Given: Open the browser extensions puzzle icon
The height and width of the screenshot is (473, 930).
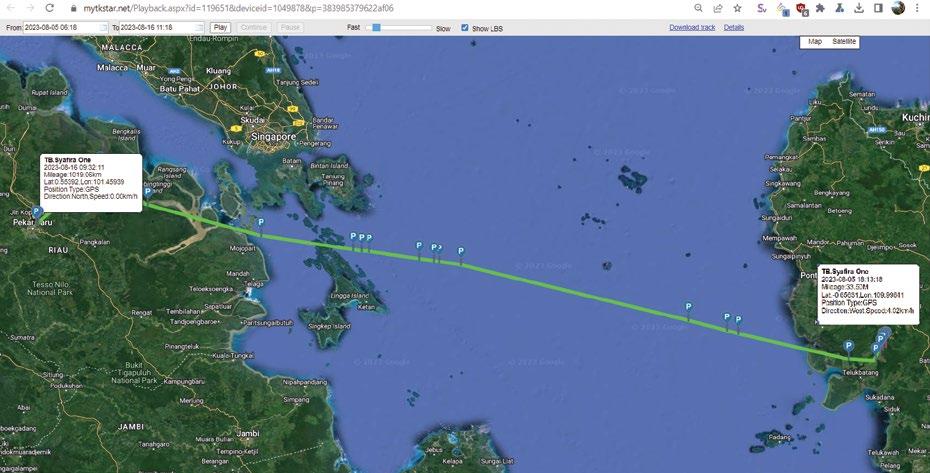Looking at the screenshot, I should (x=820, y=8).
